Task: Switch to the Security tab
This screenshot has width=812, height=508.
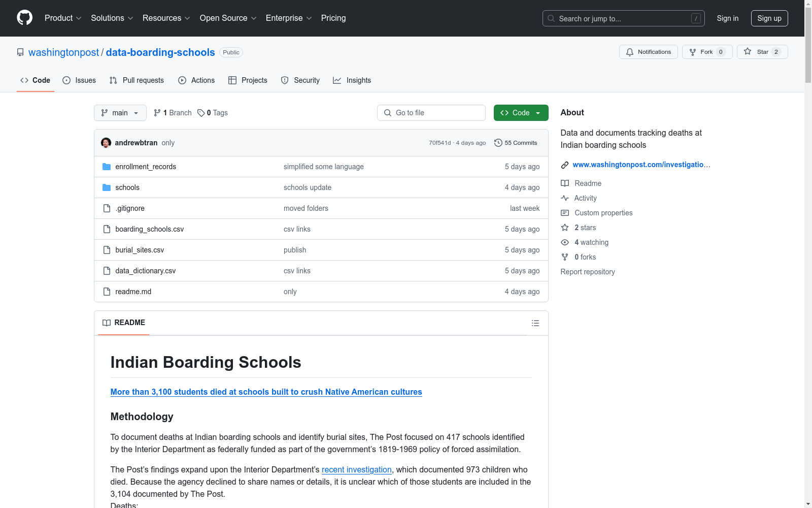Action: pyautogui.click(x=300, y=80)
